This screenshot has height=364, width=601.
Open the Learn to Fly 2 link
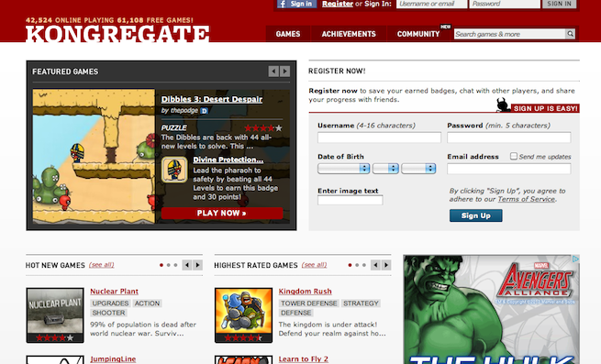[303, 359]
